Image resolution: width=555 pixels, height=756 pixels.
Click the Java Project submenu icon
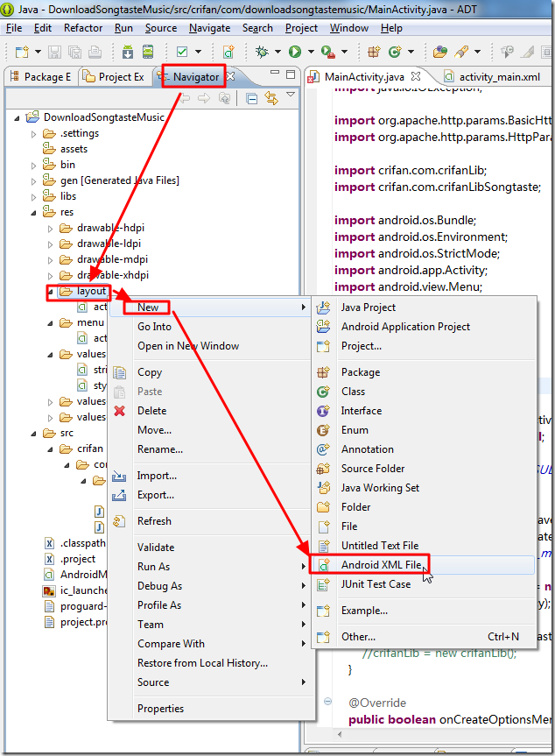[323, 307]
